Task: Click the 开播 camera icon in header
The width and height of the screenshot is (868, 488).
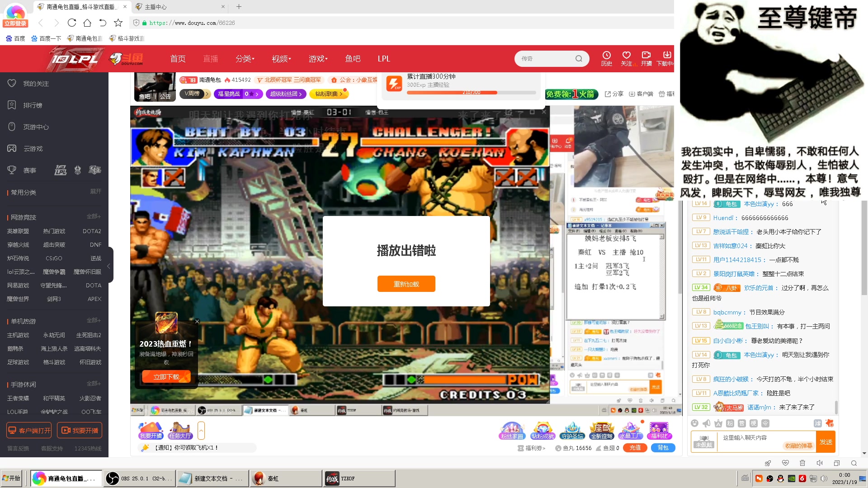Action: 646,58
